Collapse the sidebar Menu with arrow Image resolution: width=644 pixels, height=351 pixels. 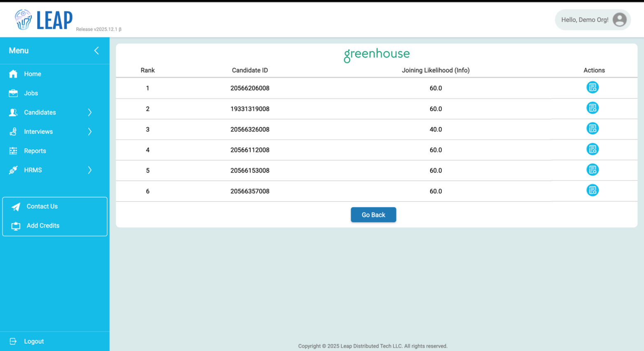96,51
